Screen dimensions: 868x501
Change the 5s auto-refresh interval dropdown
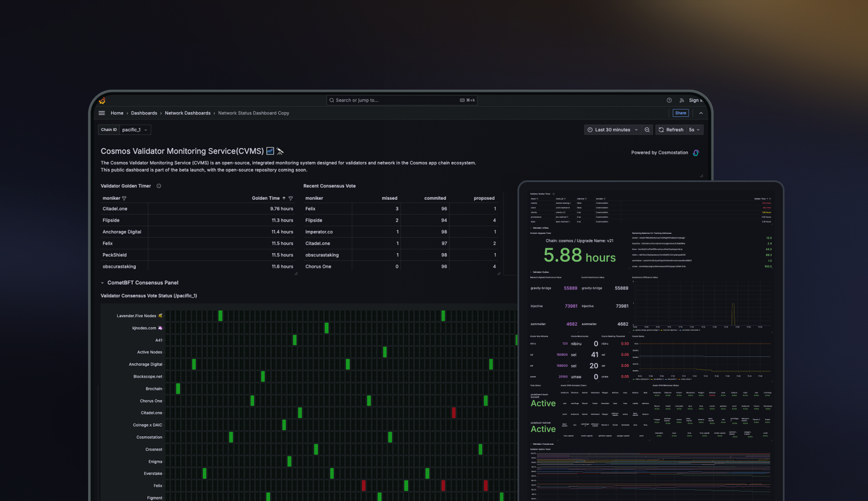click(x=693, y=130)
